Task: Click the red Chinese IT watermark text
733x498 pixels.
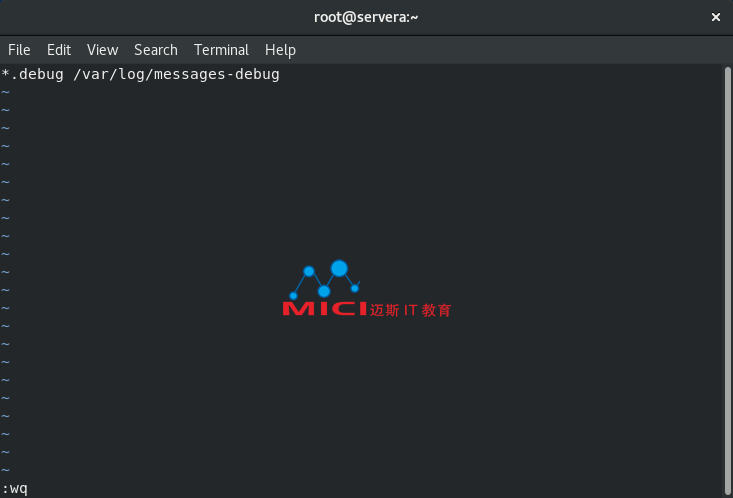Action: pyautogui.click(x=410, y=310)
